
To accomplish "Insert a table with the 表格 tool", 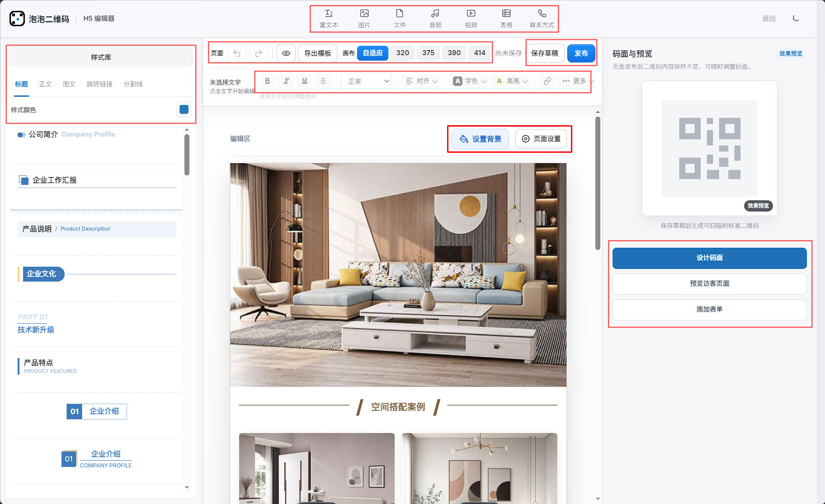I will 506,19.
